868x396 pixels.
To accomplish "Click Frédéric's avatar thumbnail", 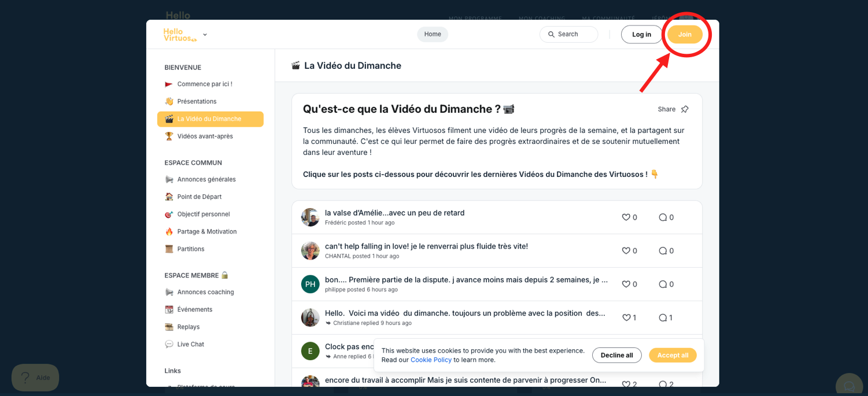I will (x=311, y=217).
